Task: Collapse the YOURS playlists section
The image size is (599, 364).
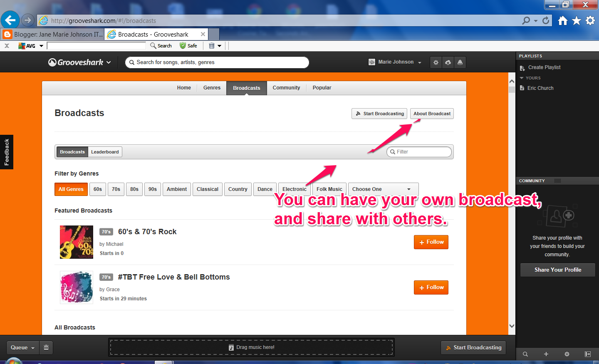Action: [x=522, y=78]
